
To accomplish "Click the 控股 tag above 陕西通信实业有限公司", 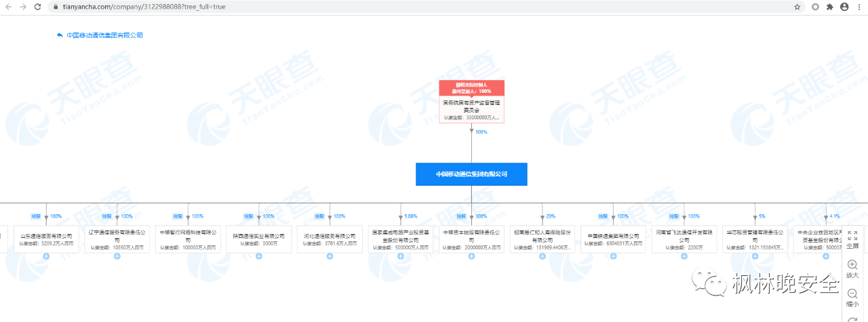I will pos(249,216).
